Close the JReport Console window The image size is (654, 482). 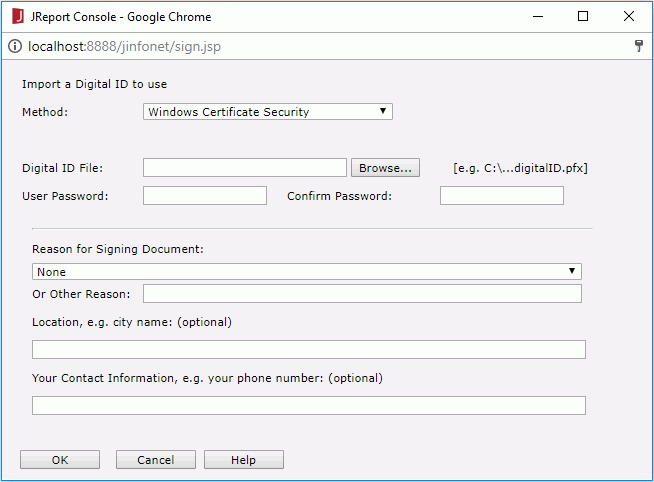(x=629, y=17)
